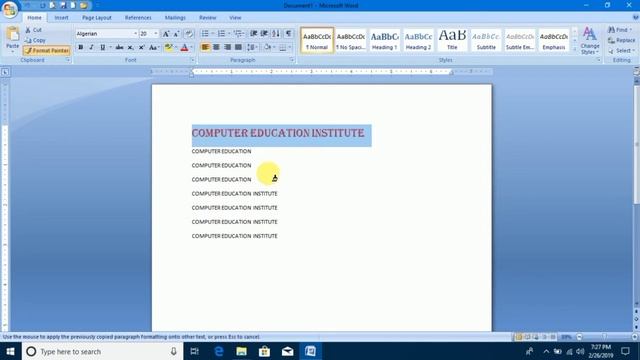This screenshot has width=640, height=360.
Task: Apply the Emphasis style
Action: point(554,40)
